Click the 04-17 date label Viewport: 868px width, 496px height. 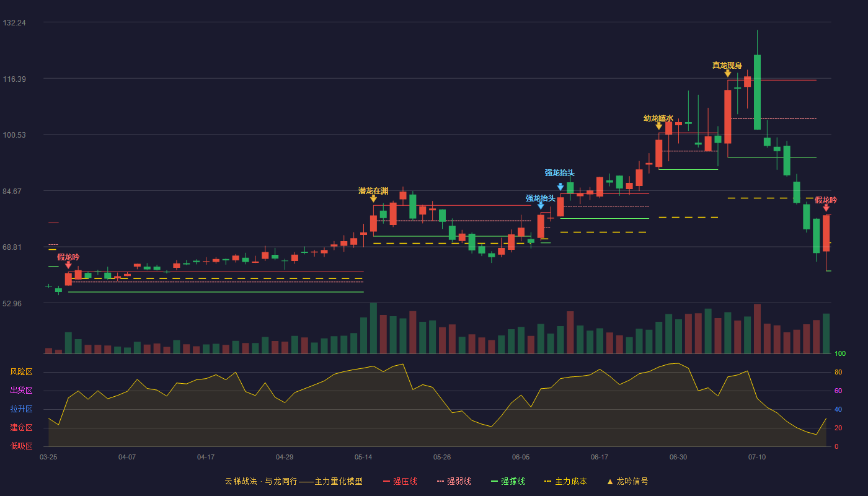tap(206, 457)
